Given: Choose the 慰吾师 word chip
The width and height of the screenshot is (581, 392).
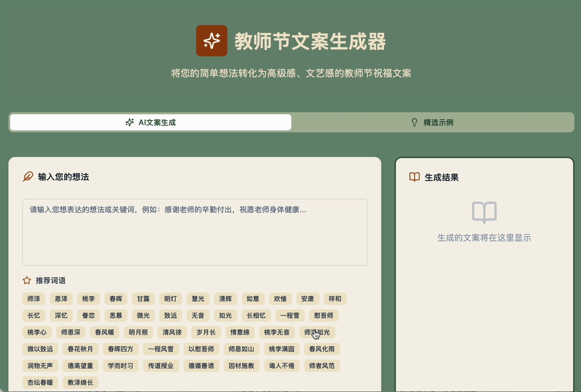Looking at the screenshot, I should click(324, 315).
